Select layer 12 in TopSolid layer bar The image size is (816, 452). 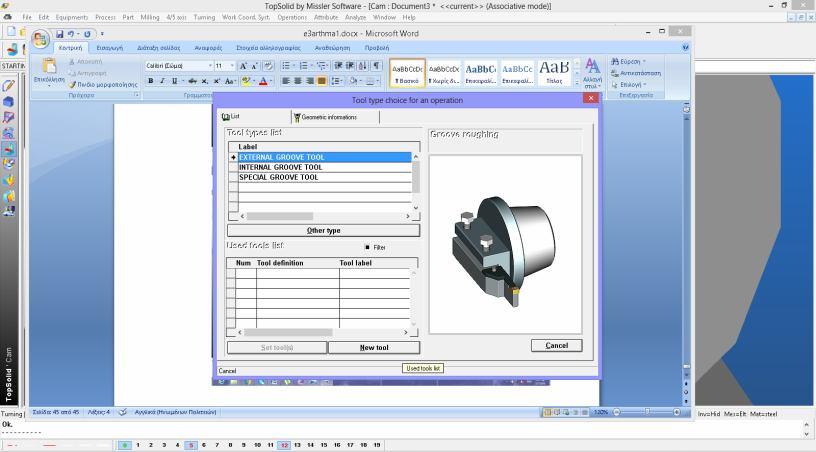tap(284, 445)
